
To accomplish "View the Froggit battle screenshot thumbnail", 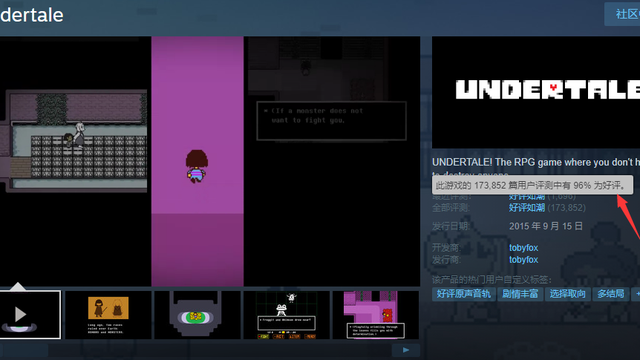I will (x=287, y=315).
